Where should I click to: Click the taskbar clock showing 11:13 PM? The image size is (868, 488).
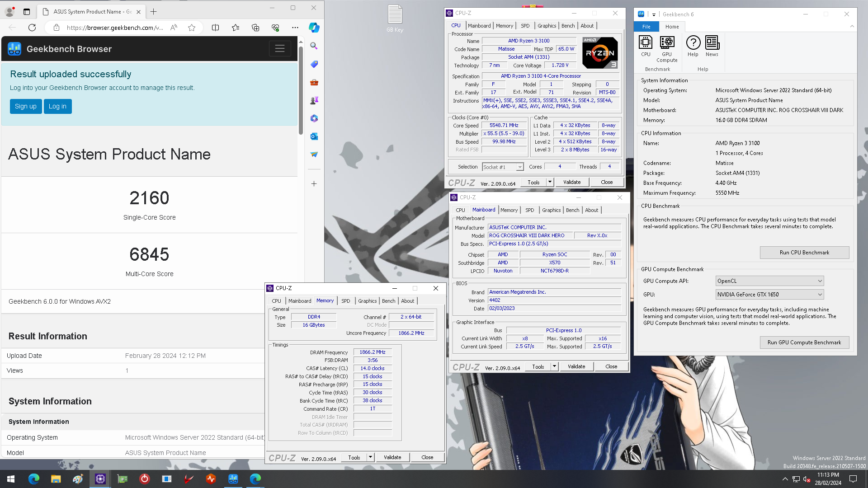click(x=828, y=479)
